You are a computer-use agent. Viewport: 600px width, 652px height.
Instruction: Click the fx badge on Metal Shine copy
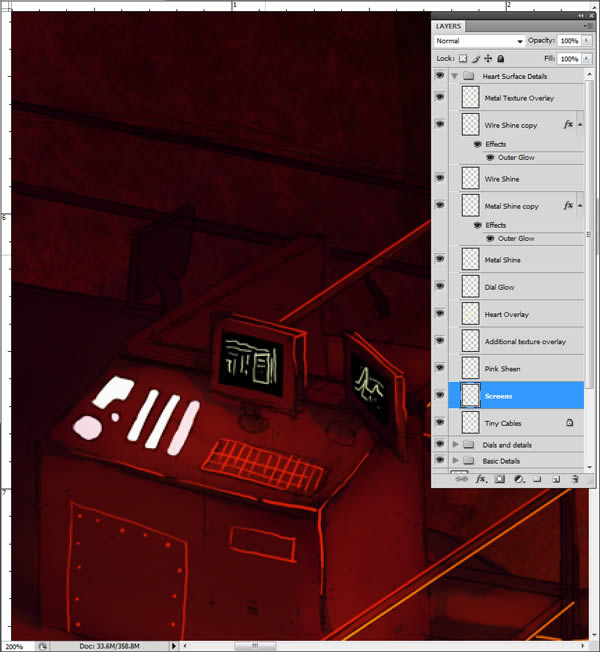[x=568, y=205]
